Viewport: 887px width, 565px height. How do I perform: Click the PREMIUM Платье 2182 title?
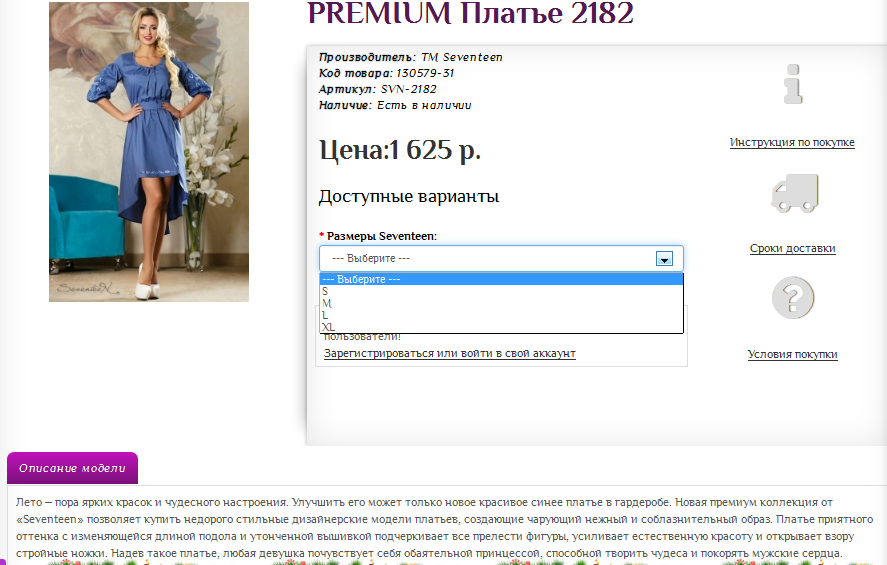[470, 14]
